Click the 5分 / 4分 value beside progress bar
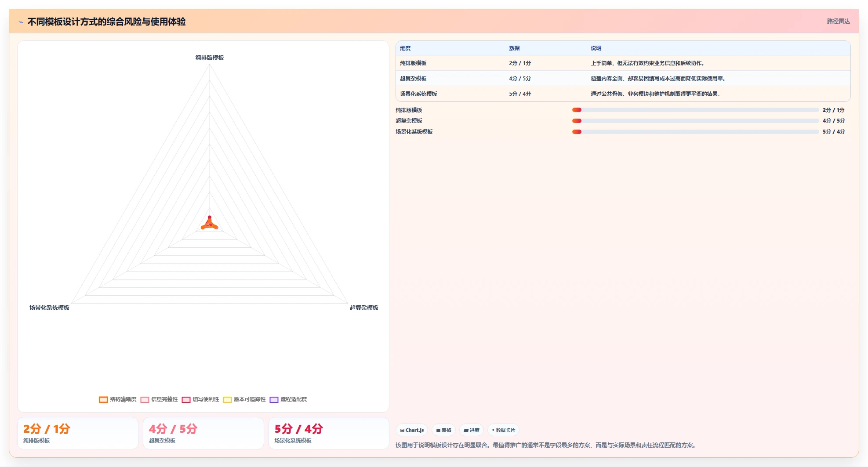The height and width of the screenshot is (467, 868). tap(834, 132)
